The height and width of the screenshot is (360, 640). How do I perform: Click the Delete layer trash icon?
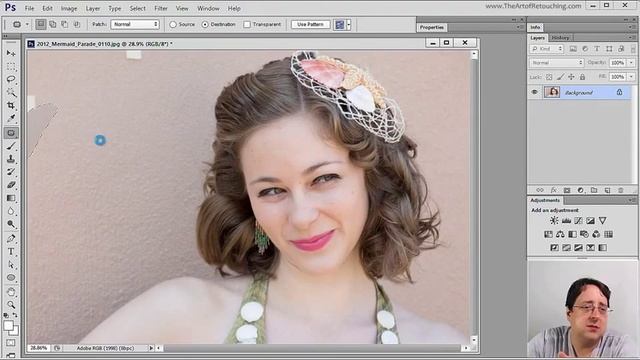[x=621, y=190]
